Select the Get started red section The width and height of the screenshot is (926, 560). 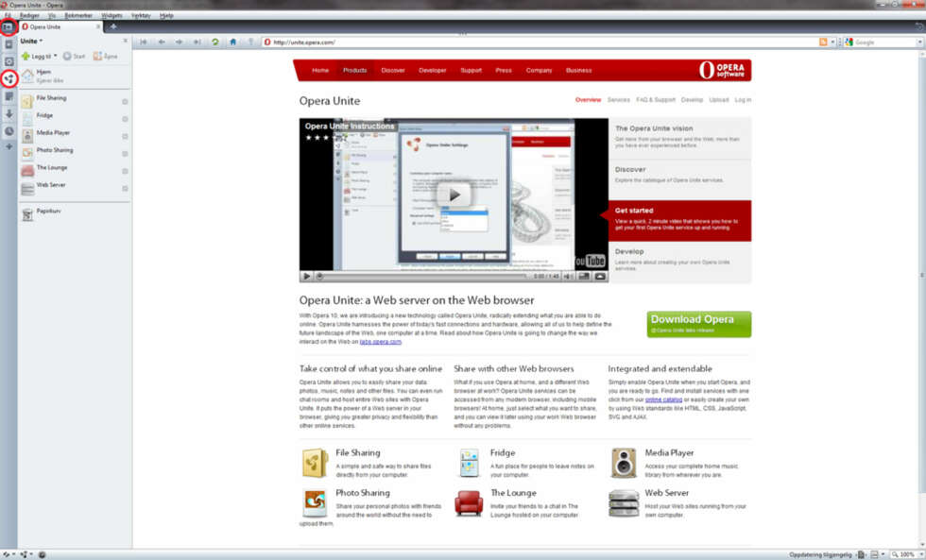(679, 220)
